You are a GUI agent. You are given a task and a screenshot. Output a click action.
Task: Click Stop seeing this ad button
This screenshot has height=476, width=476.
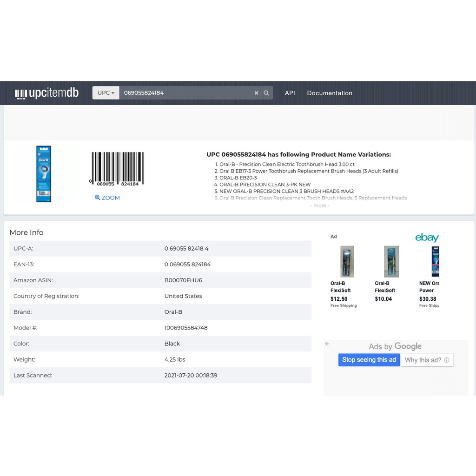pyautogui.click(x=369, y=360)
